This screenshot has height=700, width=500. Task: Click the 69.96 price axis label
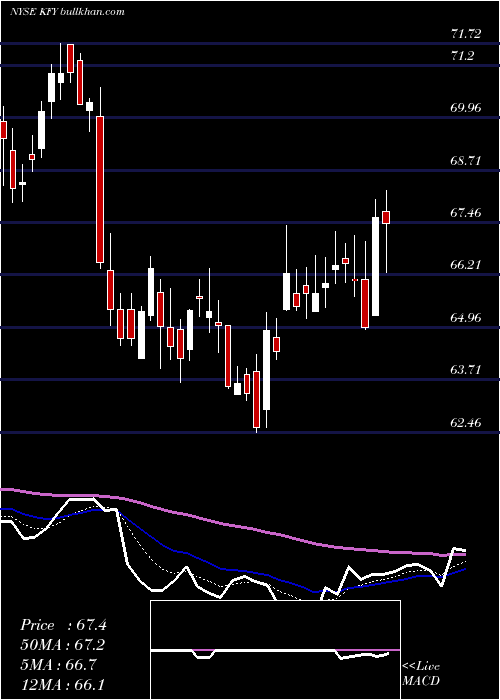(466, 108)
